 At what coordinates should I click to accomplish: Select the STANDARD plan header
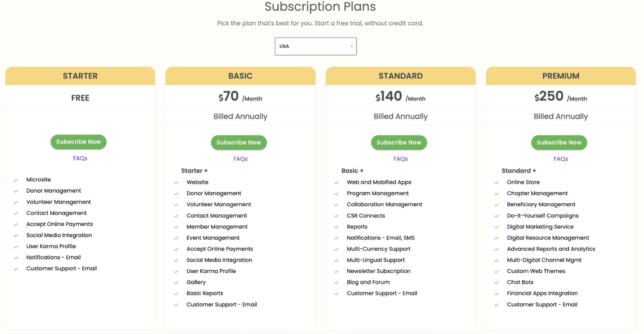(400, 76)
